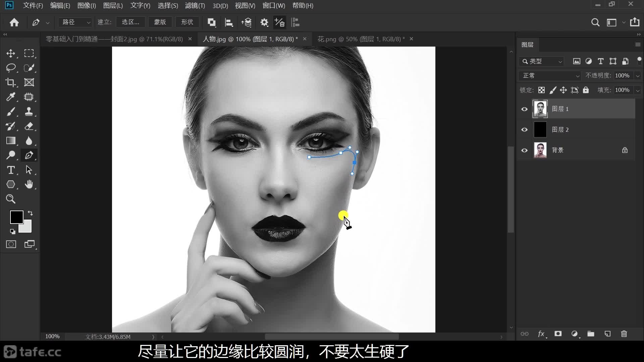Select the Dodge tool
This screenshot has width=644, height=362.
(x=11, y=155)
